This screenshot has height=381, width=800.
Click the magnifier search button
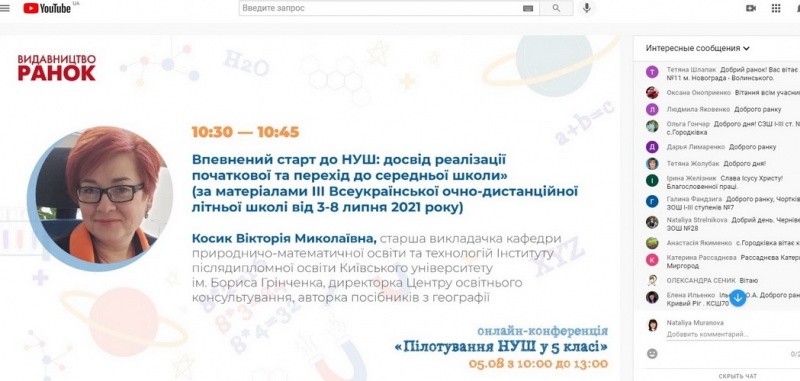(556, 8)
